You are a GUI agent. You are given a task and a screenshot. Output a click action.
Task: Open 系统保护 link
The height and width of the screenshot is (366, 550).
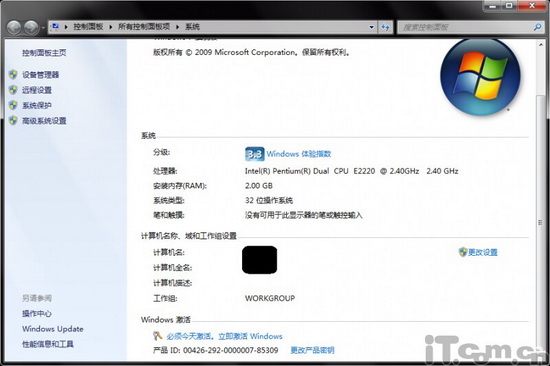pyautogui.click(x=37, y=105)
